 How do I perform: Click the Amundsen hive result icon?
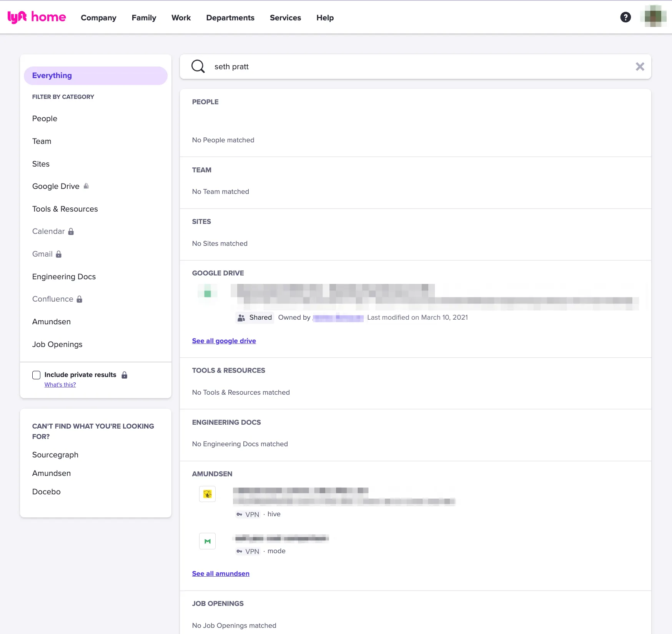point(207,494)
